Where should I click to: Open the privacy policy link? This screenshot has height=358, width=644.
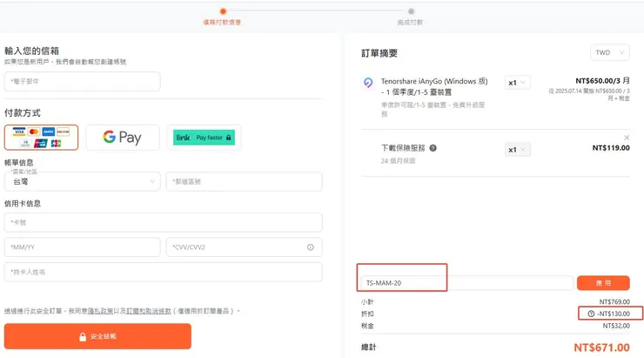[x=100, y=311]
